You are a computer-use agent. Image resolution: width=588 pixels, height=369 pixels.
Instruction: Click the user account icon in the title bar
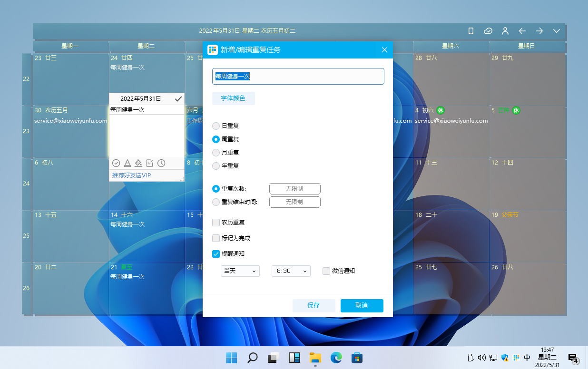coord(505,31)
